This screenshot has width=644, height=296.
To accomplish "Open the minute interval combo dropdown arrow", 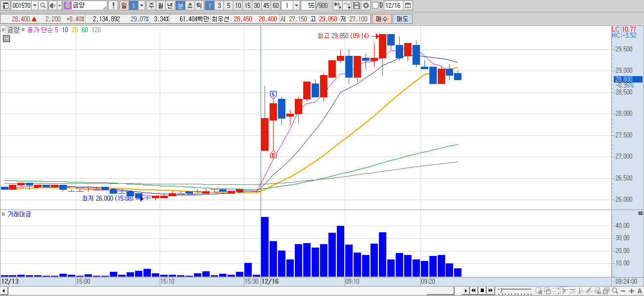I will tap(296, 6).
